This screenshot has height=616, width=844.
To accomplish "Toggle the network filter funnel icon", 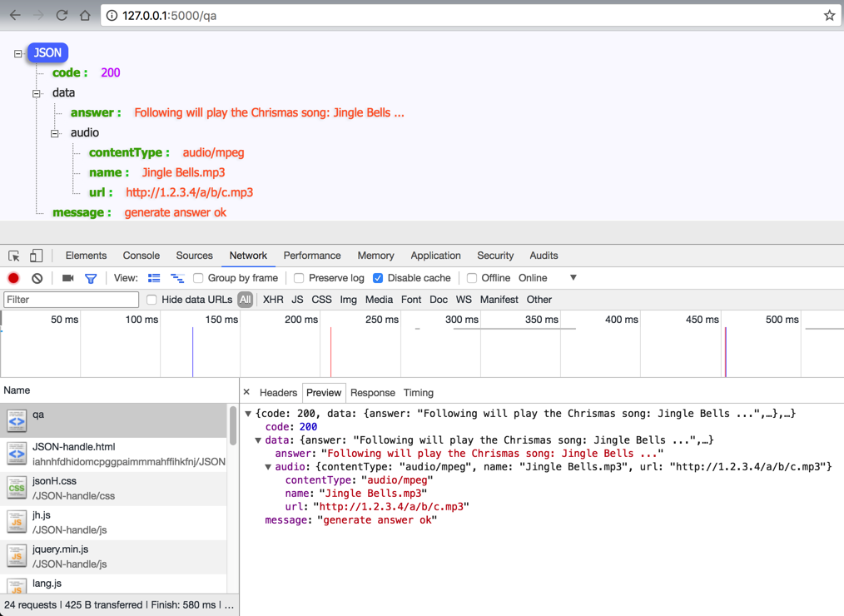I will click(x=91, y=278).
